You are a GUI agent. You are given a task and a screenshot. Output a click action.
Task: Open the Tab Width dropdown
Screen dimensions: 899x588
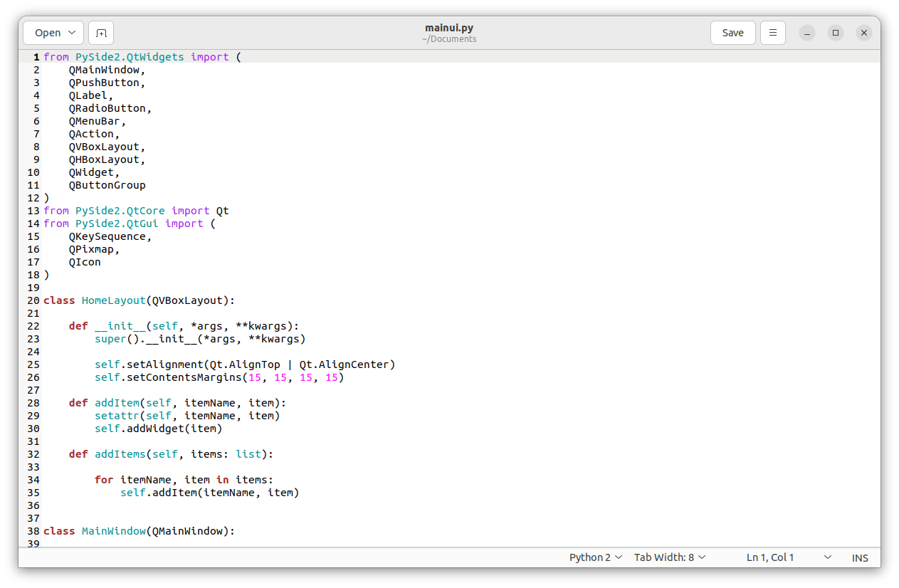670,557
